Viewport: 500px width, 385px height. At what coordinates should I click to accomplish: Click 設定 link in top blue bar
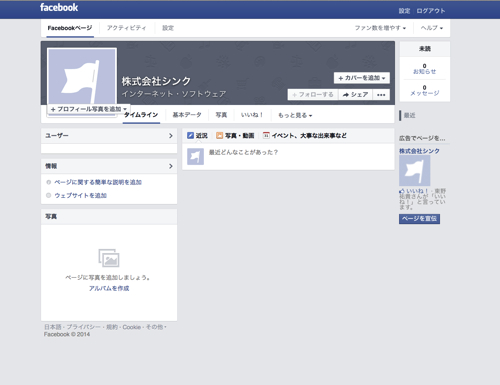tap(404, 11)
